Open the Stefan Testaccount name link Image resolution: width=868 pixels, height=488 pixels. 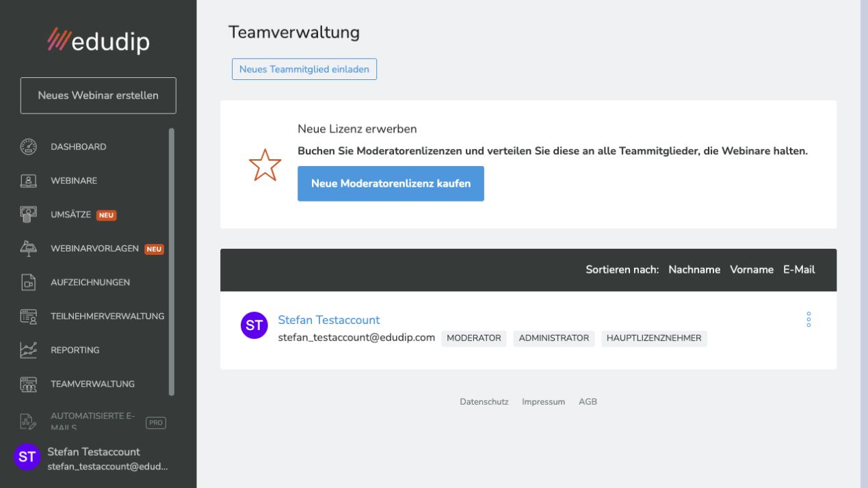[329, 320]
